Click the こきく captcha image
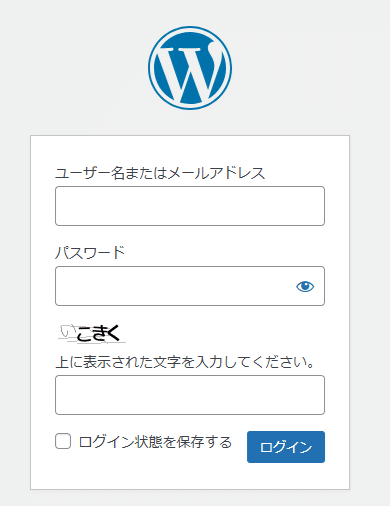Screen dimensions: 390x506 click(x=92, y=334)
